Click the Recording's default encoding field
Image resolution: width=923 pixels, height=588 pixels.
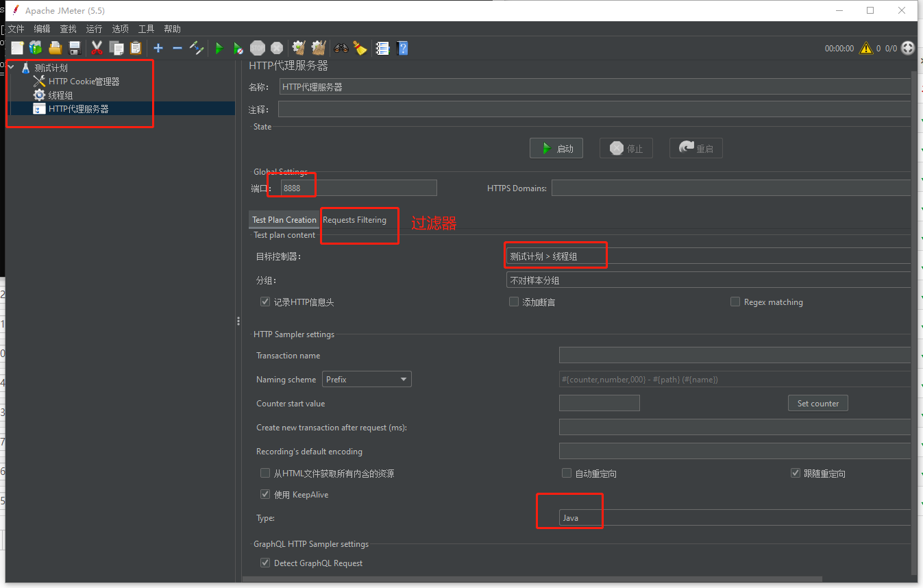[x=735, y=451]
